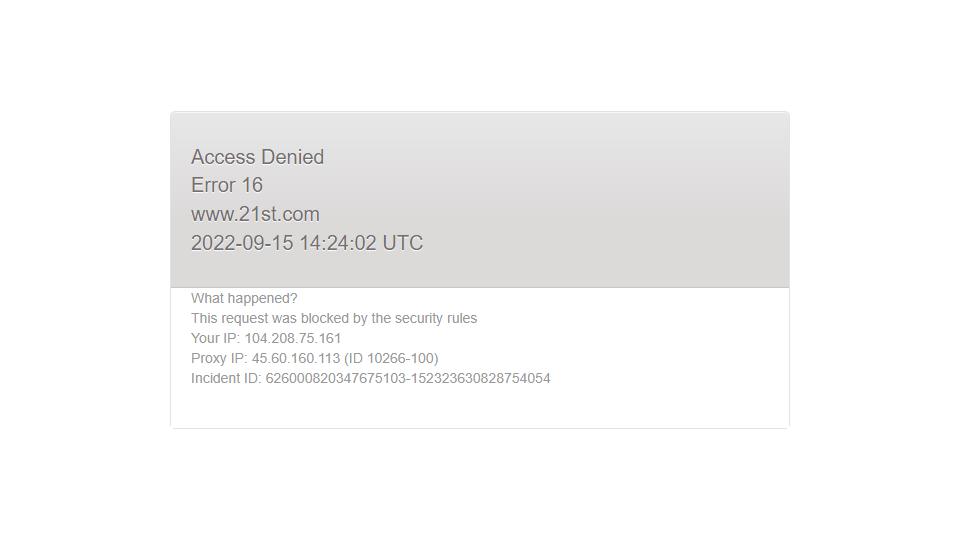
Task: Click the "Proxy IP:" label
Action: (219, 358)
